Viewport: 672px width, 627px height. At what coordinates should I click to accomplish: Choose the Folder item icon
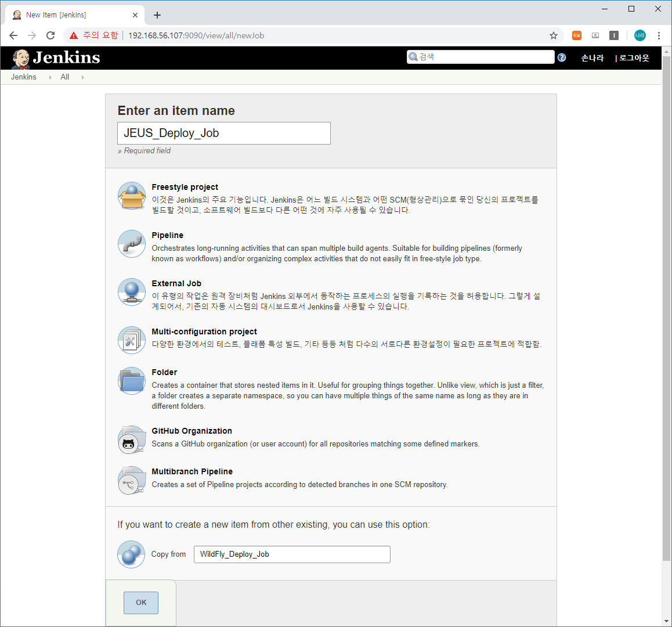coord(132,381)
